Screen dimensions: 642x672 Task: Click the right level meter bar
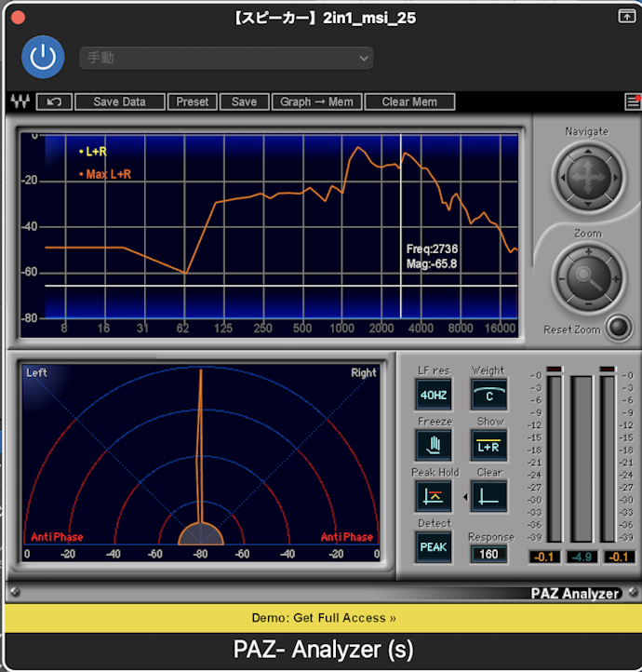coord(608,459)
